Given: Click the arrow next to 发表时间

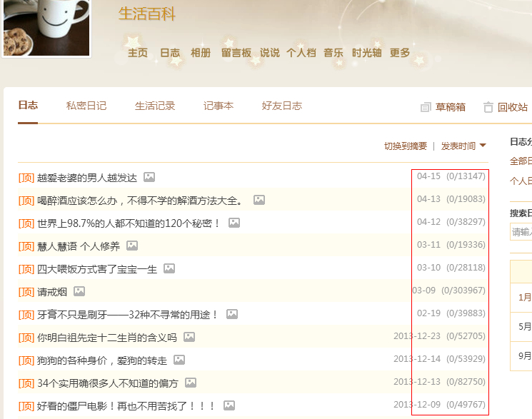Looking at the screenshot, I should pyautogui.click(x=483, y=146).
